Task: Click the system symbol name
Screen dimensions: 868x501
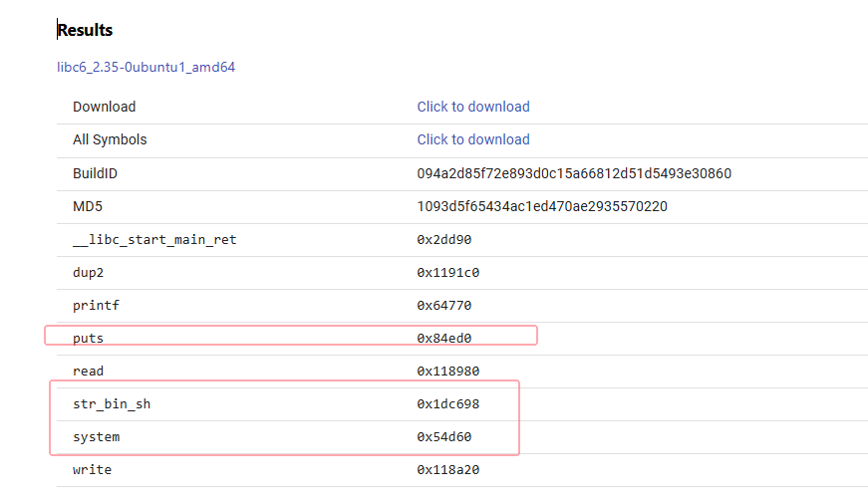Action: [x=97, y=436]
